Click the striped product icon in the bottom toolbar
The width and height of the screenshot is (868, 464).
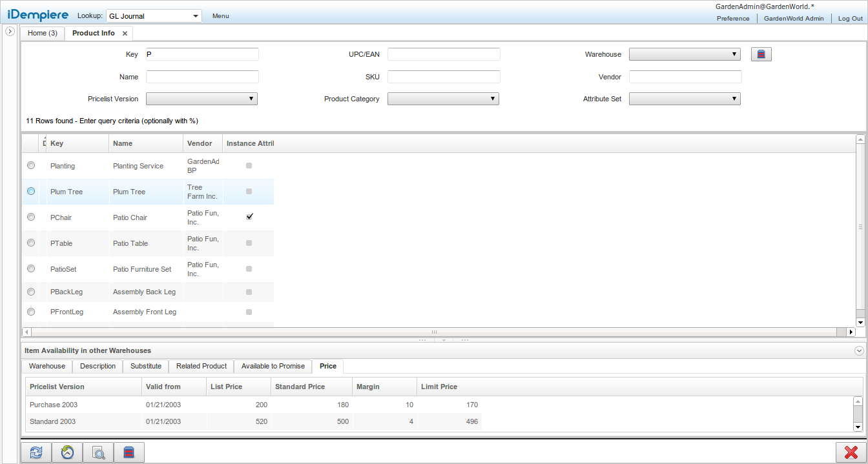[129, 452]
